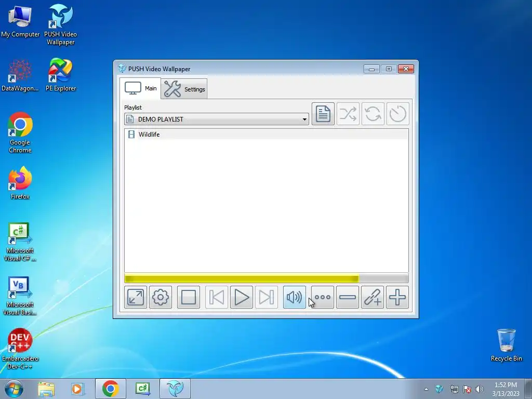
Task: Switch wallpaper to fullscreen with arrows icon
Action: point(136,297)
